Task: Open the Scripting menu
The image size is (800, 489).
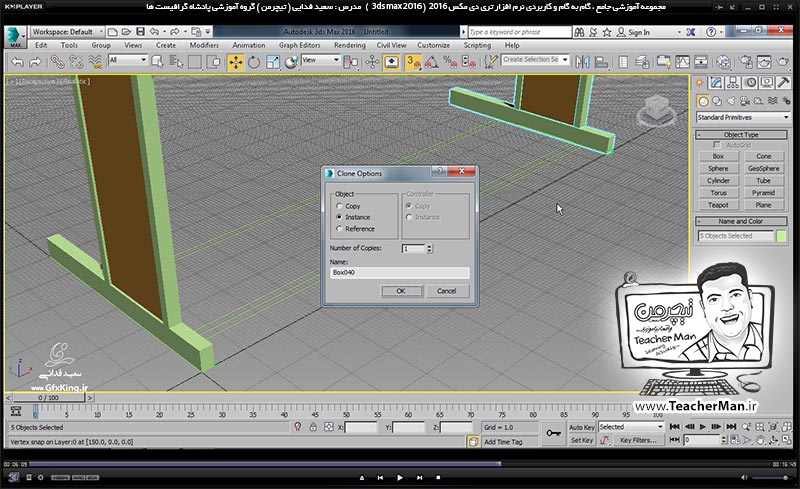Action: pyautogui.click(x=477, y=45)
